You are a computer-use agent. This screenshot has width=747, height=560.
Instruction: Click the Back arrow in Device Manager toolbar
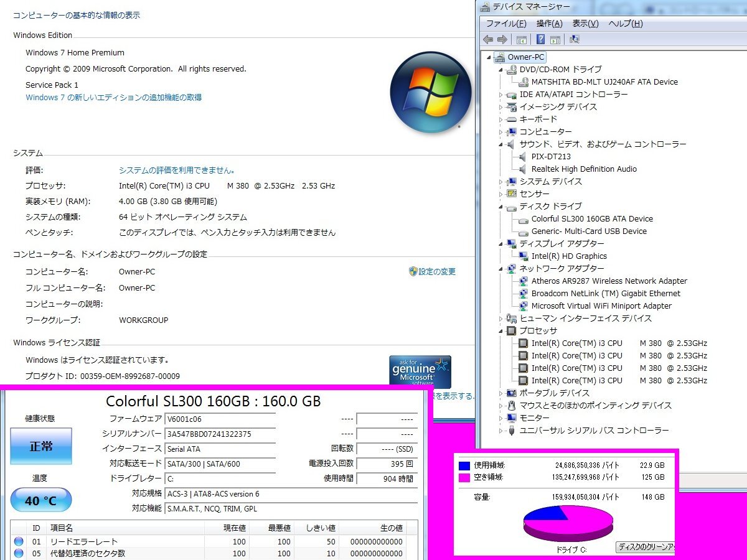488,39
